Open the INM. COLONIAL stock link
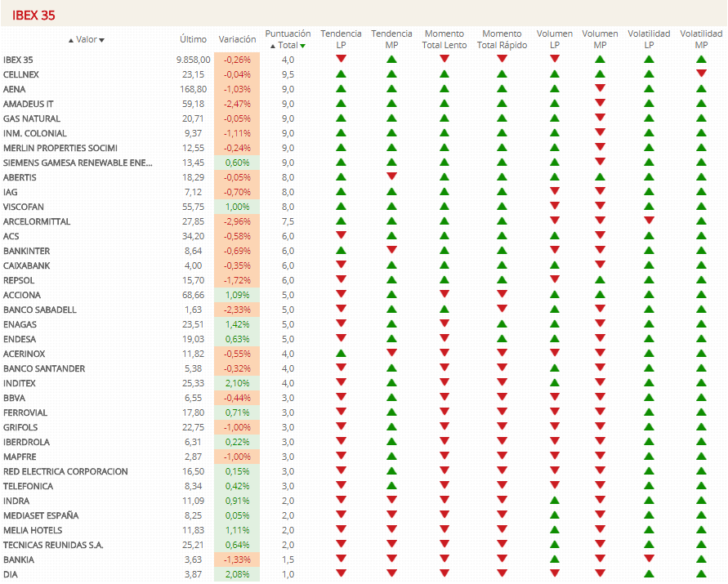The height and width of the screenshot is (584, 728). click(35, 133)
